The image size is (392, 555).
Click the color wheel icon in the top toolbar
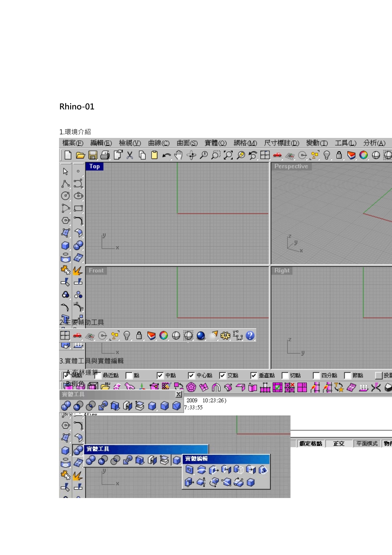(364, 155)
